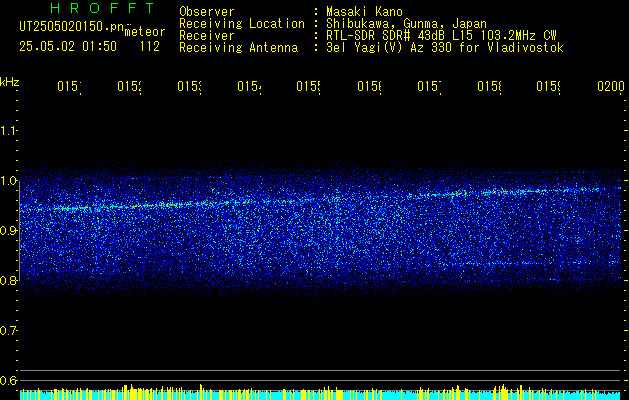Click the 0.6 kHz frequency axis label
The height and width of the screenshot is (400, 629).
click(x=9, y=380)
